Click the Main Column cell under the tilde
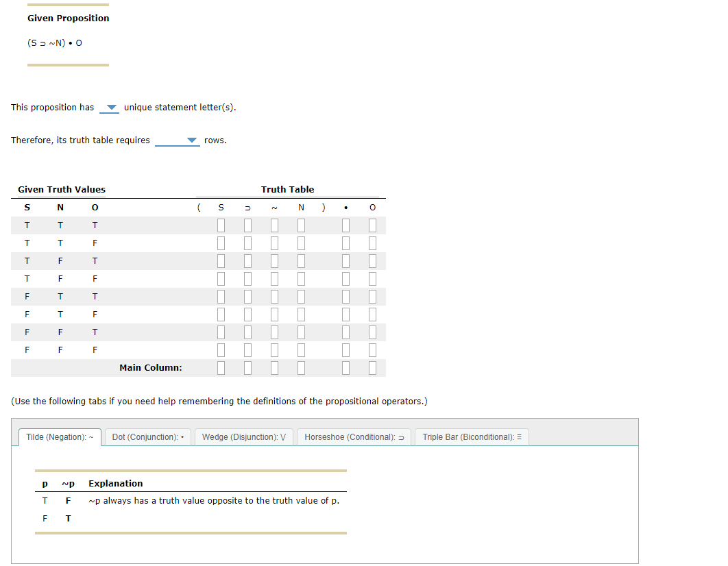The image size is (728, 566). pos(274,367)
